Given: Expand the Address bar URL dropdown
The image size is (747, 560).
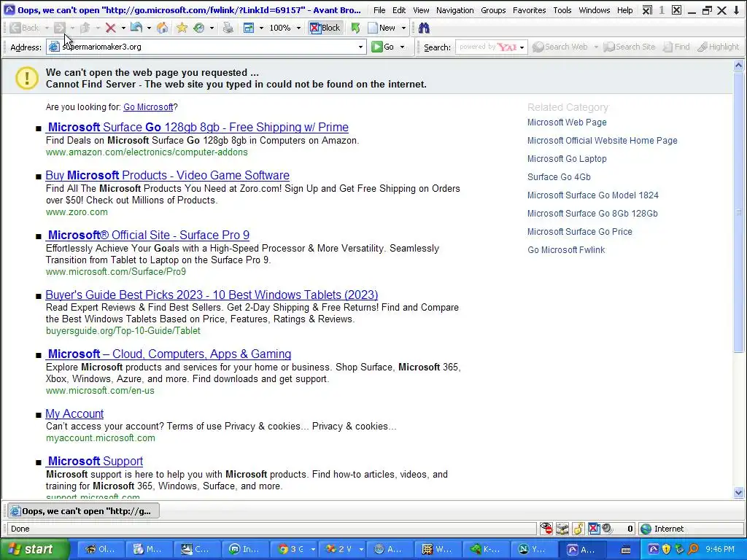Looking at the screenshot, I should coord(360,47).
